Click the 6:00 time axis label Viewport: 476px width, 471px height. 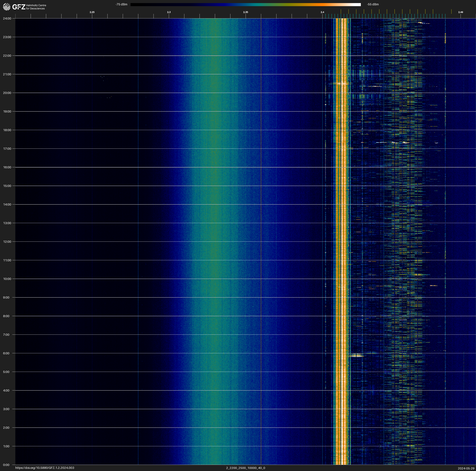[x=6, y=353]
